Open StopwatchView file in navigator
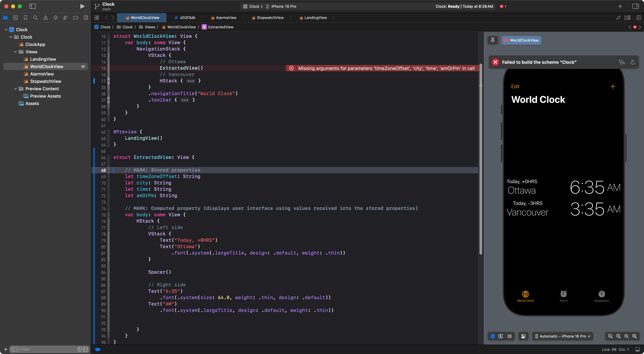The image size is (644, 354). [x=45, y=81]
